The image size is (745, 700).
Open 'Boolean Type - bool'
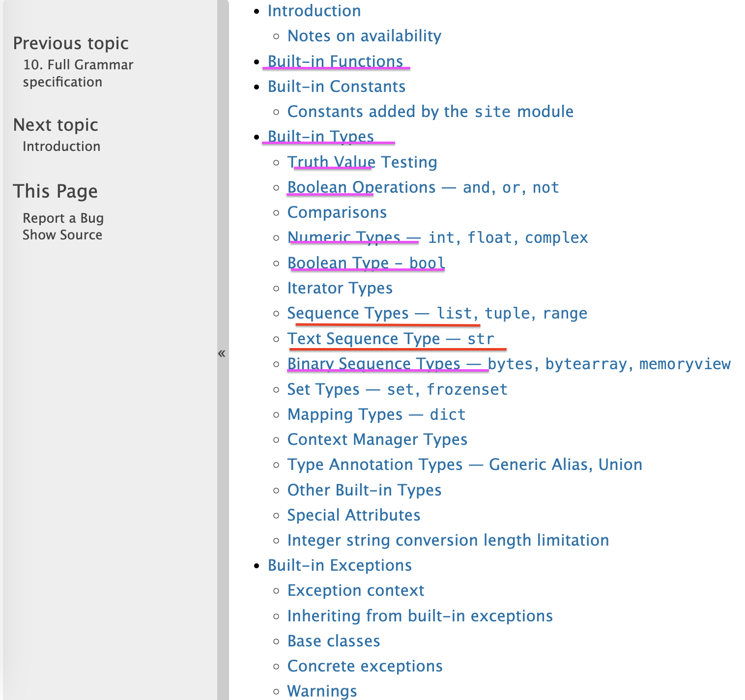tap(366, 263)
